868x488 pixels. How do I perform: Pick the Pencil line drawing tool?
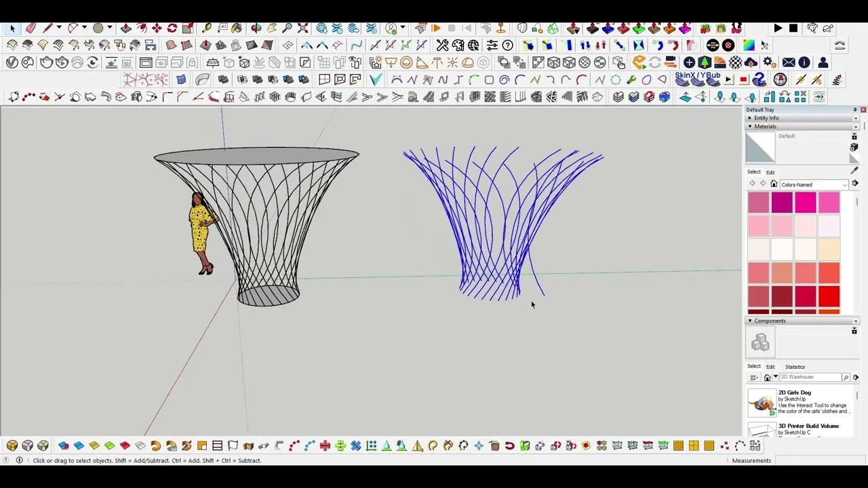(x=47, y=28)
